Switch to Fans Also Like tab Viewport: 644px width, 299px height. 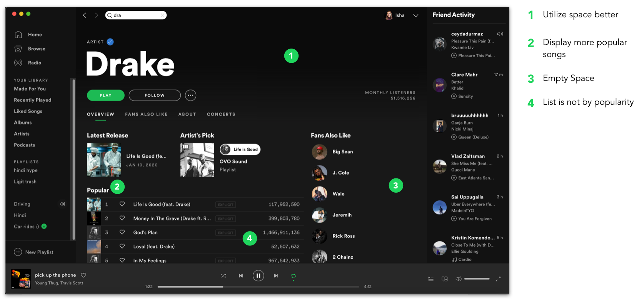pos(146,114)
